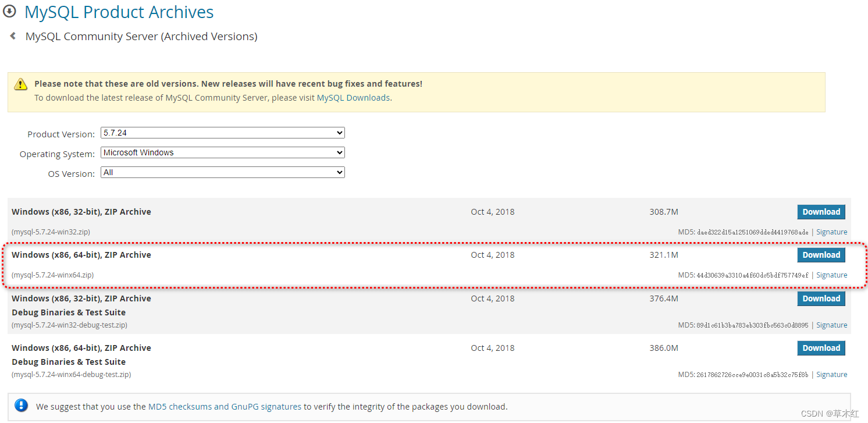Download the Windows 32-bit ZIP Archive 308.7M
The width and height of the screenshot is (868, 423).
pos(821,212)
